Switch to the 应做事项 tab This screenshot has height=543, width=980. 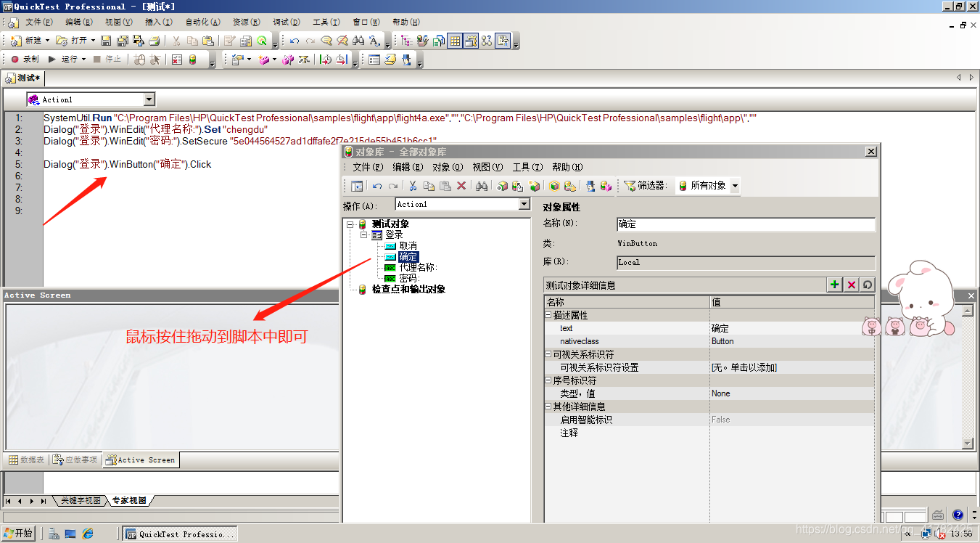(75, 460)
